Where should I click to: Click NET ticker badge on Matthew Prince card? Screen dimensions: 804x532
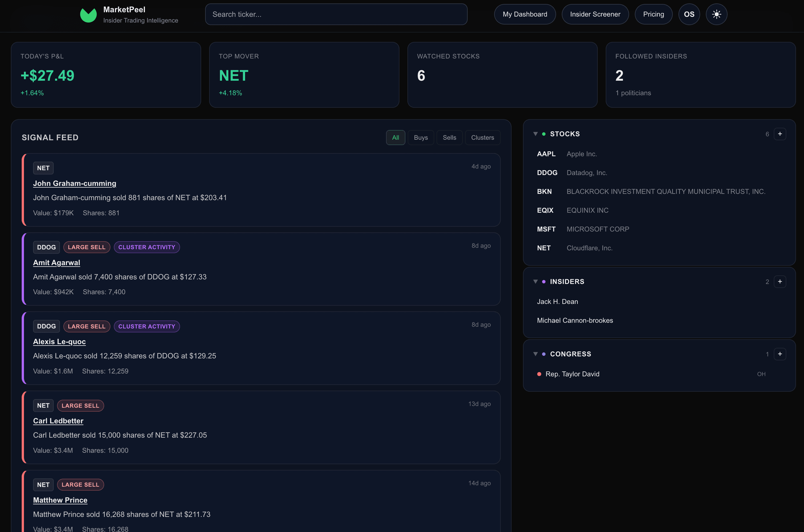(x=43, y=485)
